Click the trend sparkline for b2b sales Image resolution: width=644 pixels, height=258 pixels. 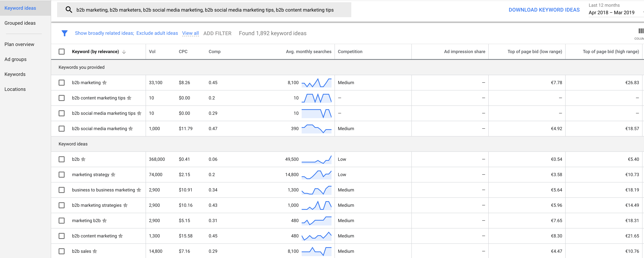(317, 251)
